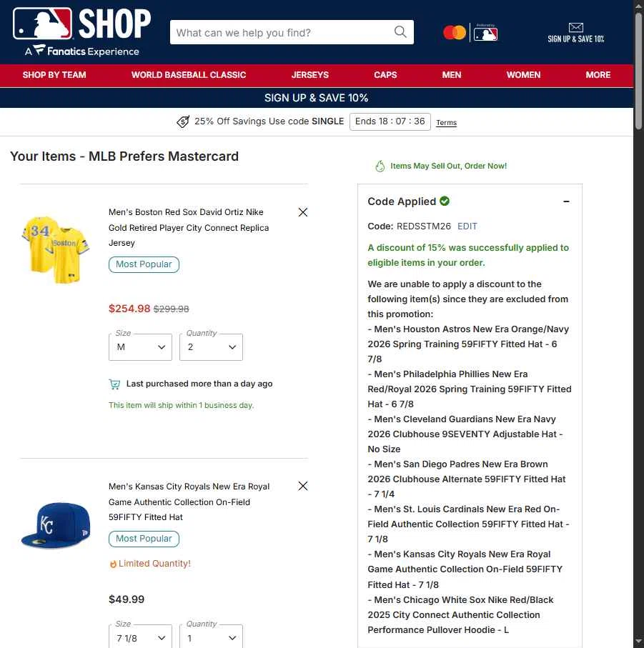Click the envelope icon above Sign Up
This screenshot has width=644, height=648.
[576, 28]
